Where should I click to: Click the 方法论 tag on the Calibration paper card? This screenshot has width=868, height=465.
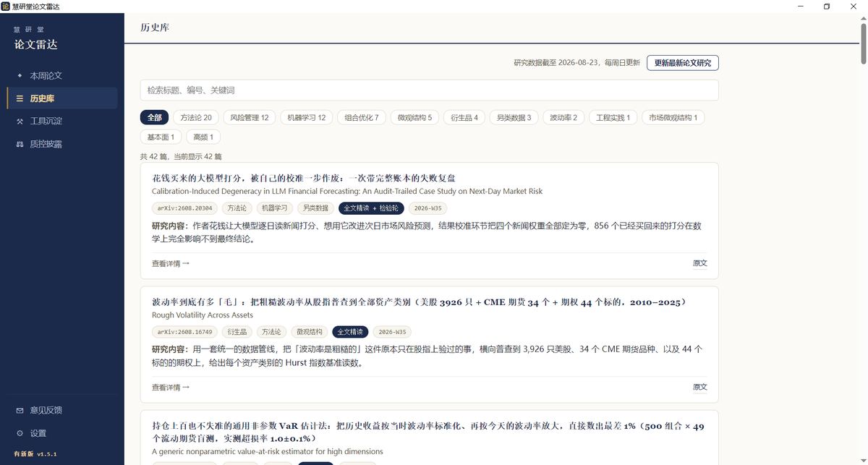point(237,208)
